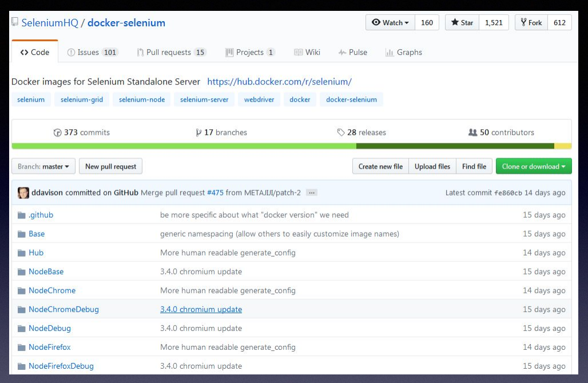Screen dimensions: 588x383
Task: Open the Hub folder link
Action: (36, 253)
